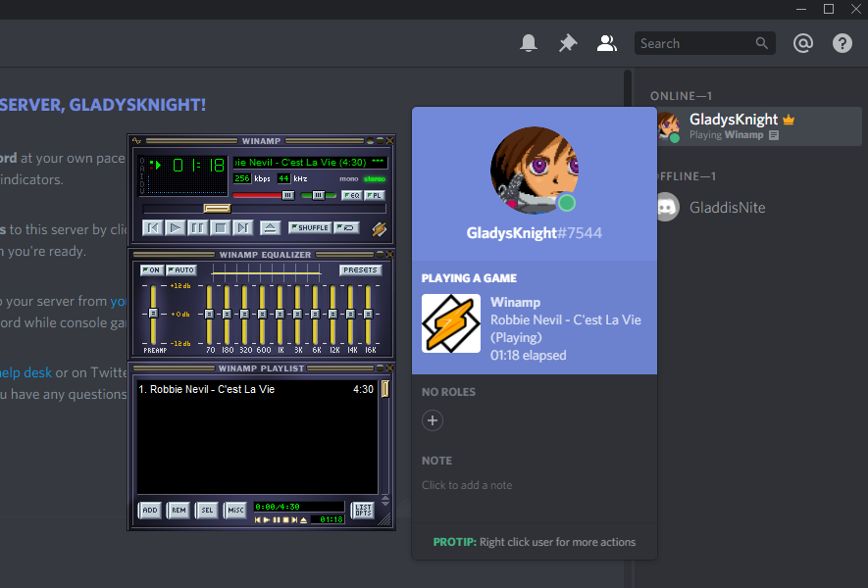Click the 1K equalizer band slider
This screenshot has height=588, width=868.
tap(281, 315)
